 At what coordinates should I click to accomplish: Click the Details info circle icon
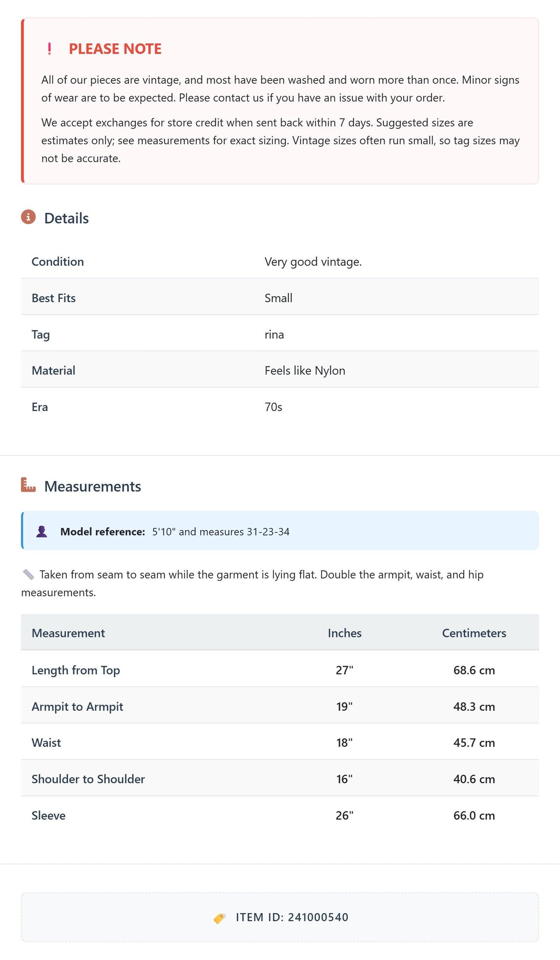pyautogui.click(x=28, y=217)
